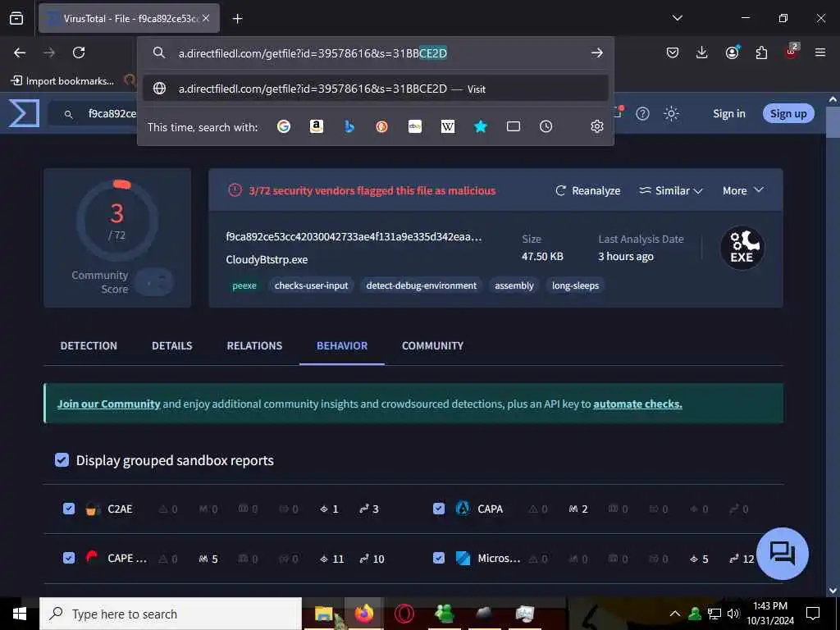
Task: Click the VirusTotal search field
Action: [x=94, y=113]
